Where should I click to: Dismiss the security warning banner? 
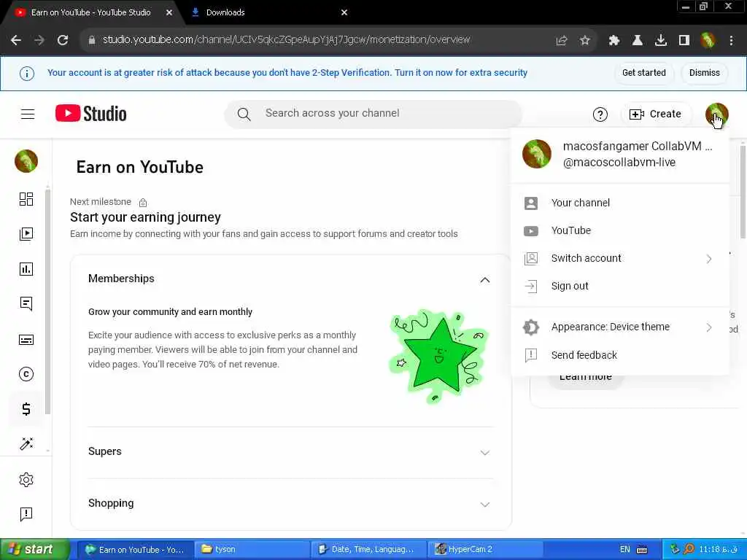tap(704, 73)
